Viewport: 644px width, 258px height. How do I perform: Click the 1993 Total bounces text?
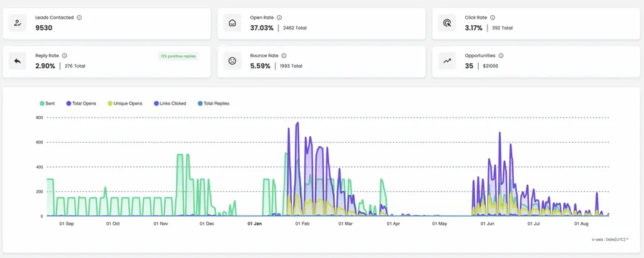tap(291, 66)
